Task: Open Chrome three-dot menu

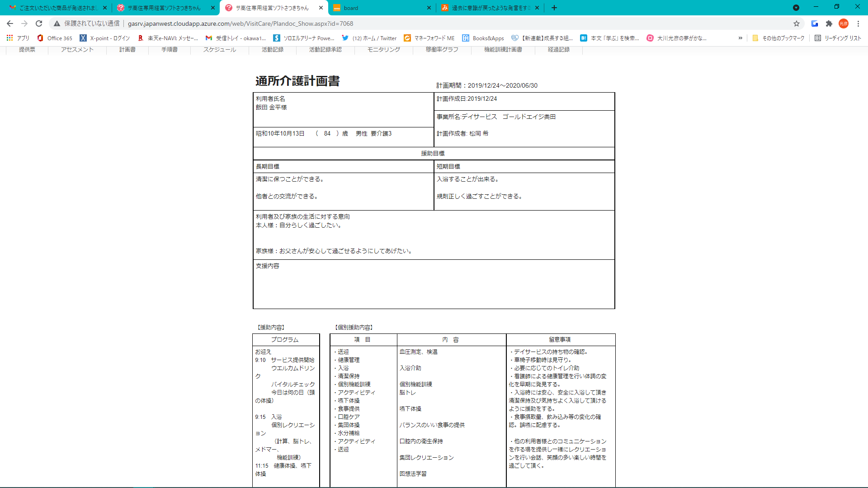Action: tap(858, 23)
